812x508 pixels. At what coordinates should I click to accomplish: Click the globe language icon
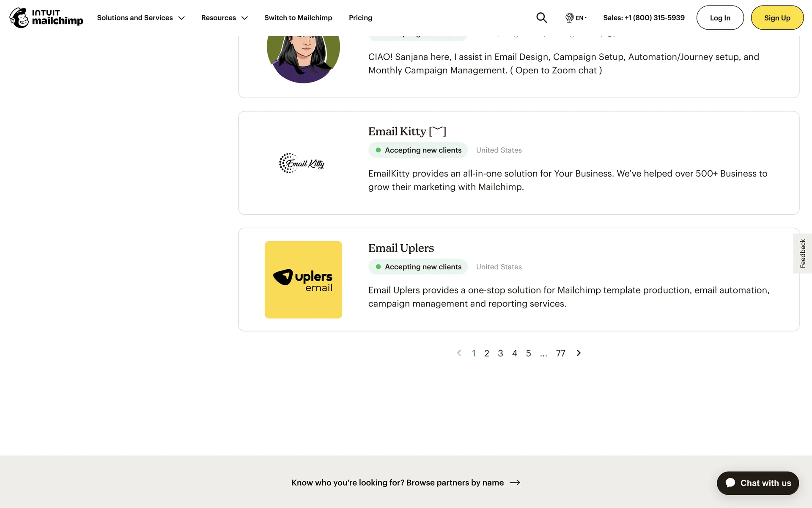click(569, 18)
